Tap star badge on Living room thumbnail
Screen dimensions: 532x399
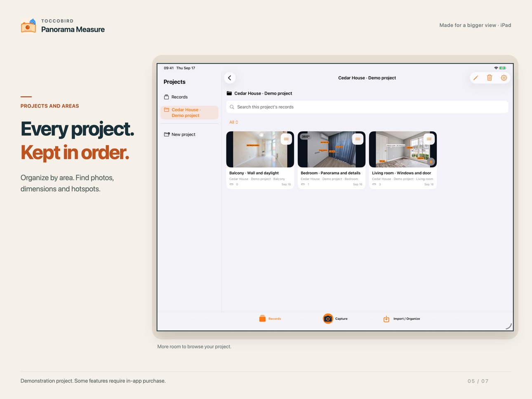tap(431, 162)
